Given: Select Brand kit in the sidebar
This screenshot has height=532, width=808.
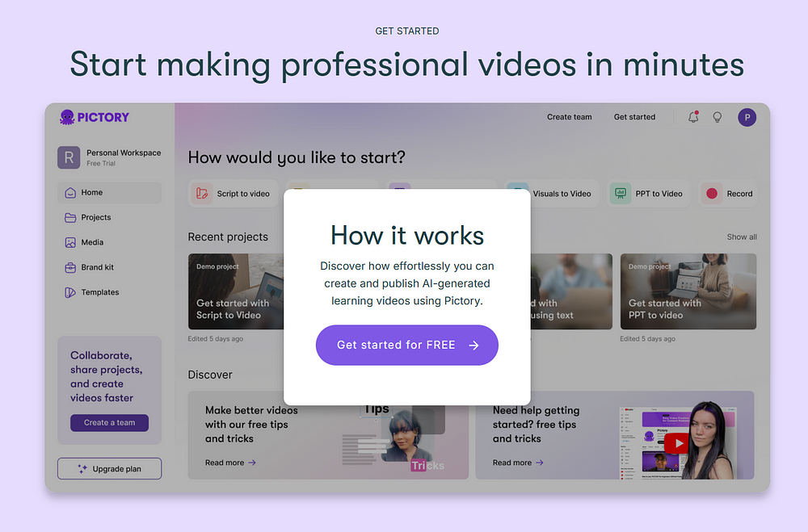Looking at the screenshot, I should tap(109, 267).
